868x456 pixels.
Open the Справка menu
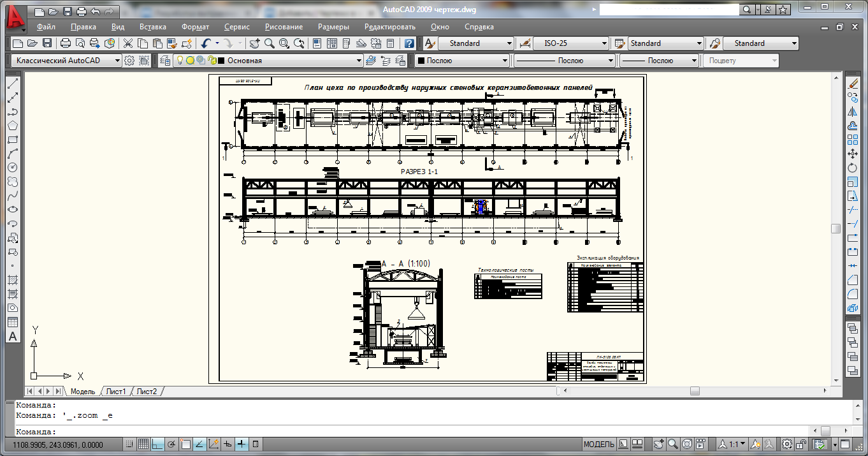click(479, 27)
